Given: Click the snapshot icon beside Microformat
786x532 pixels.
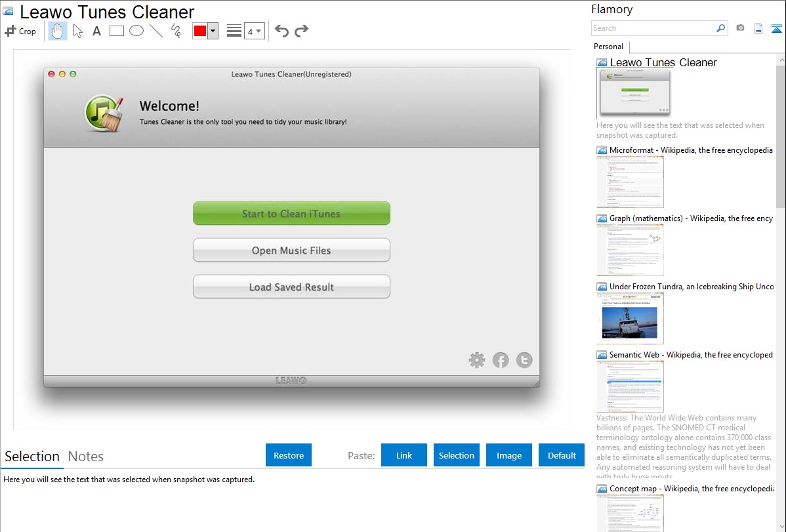Looking at the screenshot, I should (x=602, y=150).
